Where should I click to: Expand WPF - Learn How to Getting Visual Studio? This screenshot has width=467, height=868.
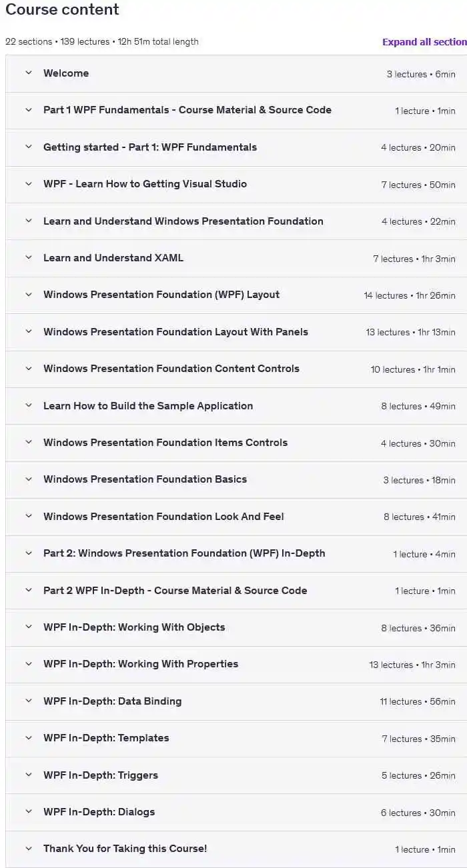(145, 184)
